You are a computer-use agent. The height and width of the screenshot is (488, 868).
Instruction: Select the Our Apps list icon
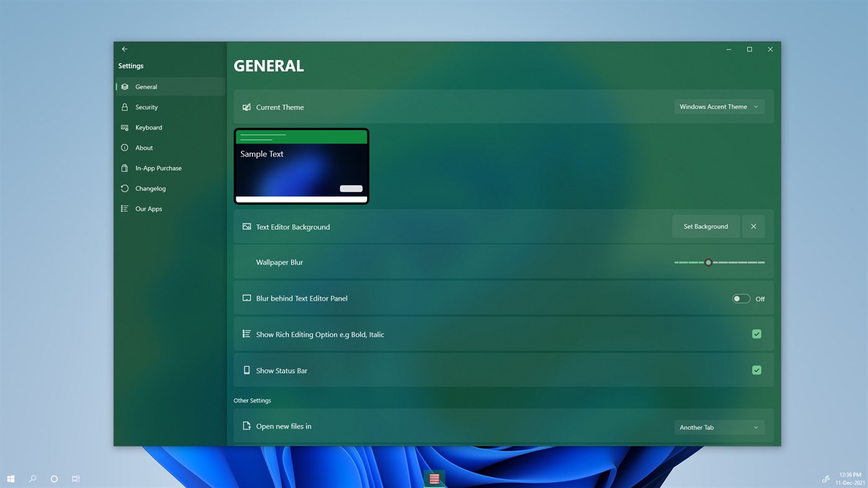(x=125, y=209)
